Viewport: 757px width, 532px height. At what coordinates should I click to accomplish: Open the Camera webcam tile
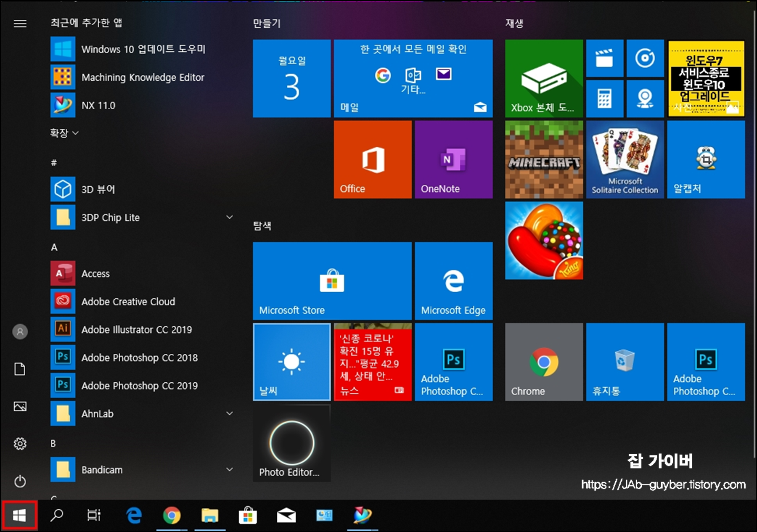(645, 99)
